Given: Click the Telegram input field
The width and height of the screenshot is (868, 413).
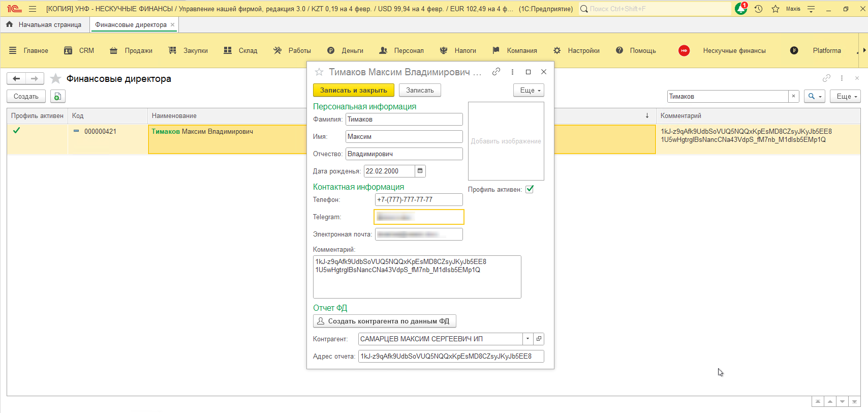Looking at the screenshot, I should pyautogui.click(x=419, y=217).
